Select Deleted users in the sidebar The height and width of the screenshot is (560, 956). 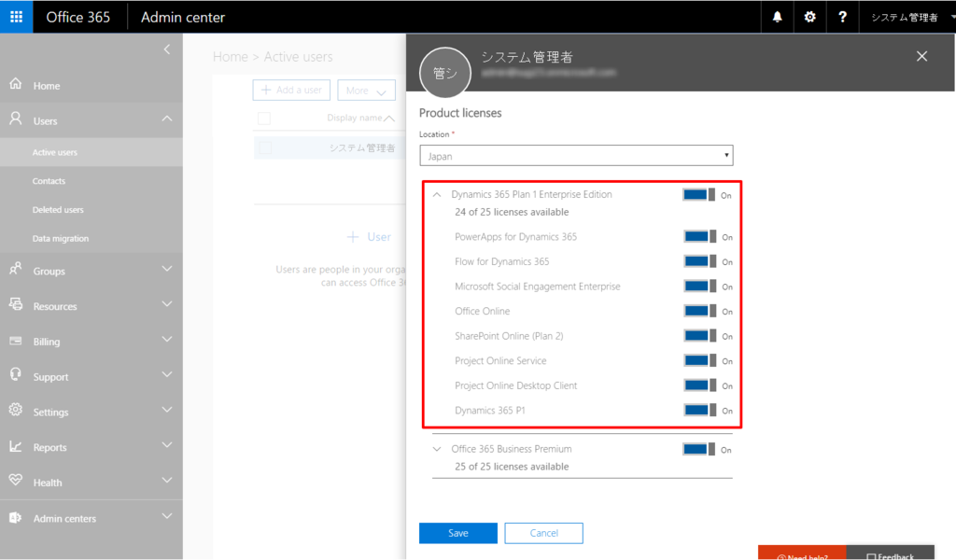tap(58, 210)
